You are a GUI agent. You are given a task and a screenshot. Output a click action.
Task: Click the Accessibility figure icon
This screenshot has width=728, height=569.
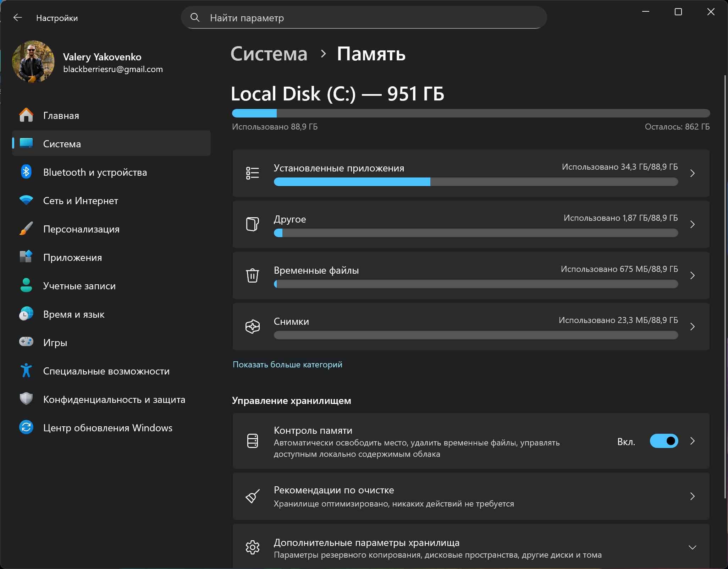(26, 371)
